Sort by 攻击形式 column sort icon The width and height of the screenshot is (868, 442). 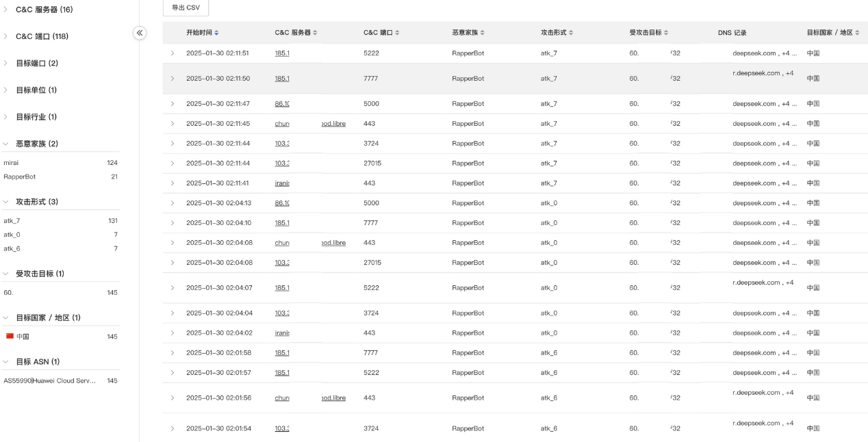571,33
